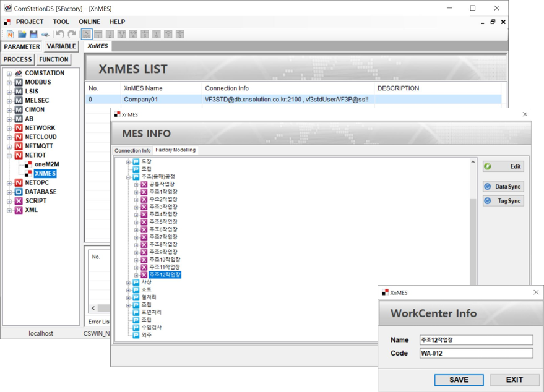Expand the COMSTATION tree node
544x392 pixels.
pos(9,74)
